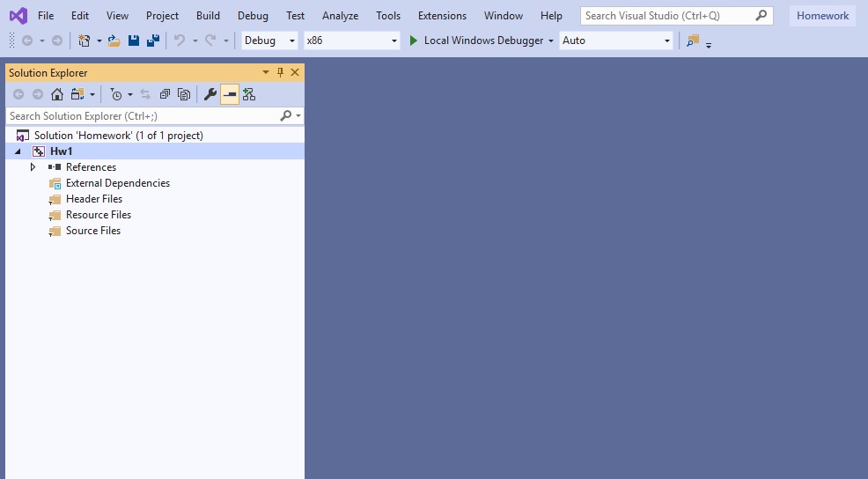Select the Header Files folder
Screen dimensions: 868x479
pos(94,199)
